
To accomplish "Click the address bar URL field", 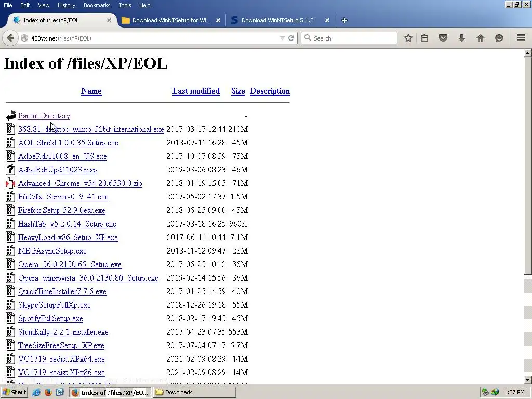I will (x=153, y=38).
